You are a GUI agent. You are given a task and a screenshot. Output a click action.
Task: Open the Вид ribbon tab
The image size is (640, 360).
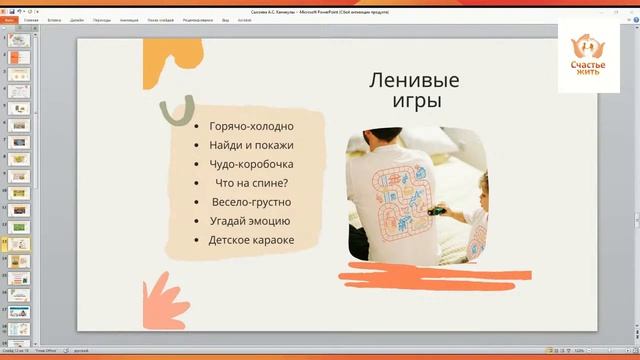(x=225, y=20)
